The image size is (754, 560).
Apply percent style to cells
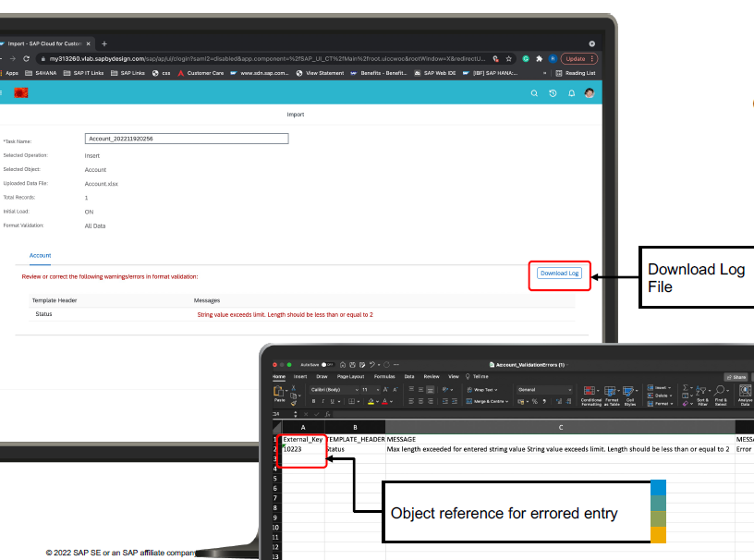(535, 401)
